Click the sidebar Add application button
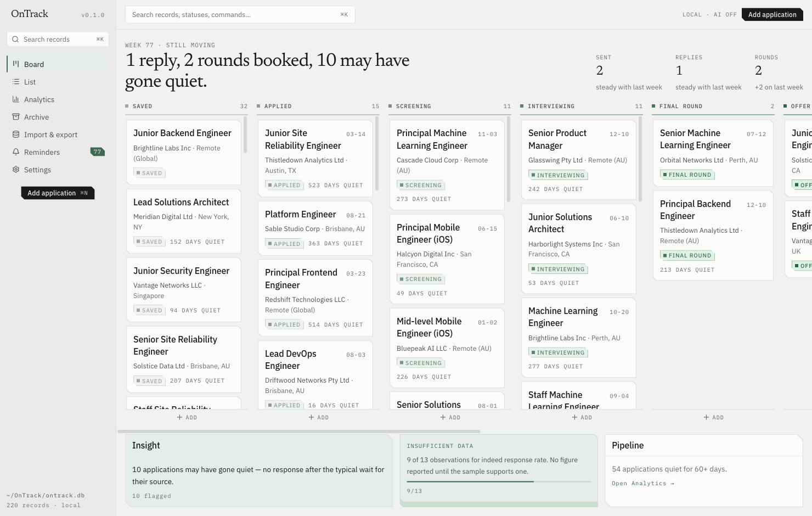Viewport: 812px width, 516px height. point(58,193)
